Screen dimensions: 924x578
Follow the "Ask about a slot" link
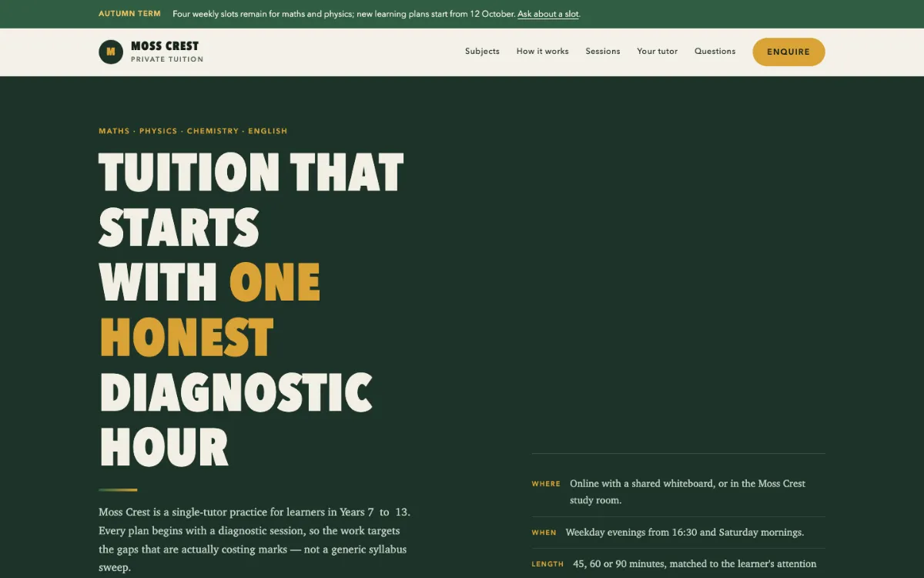[548, 14]
